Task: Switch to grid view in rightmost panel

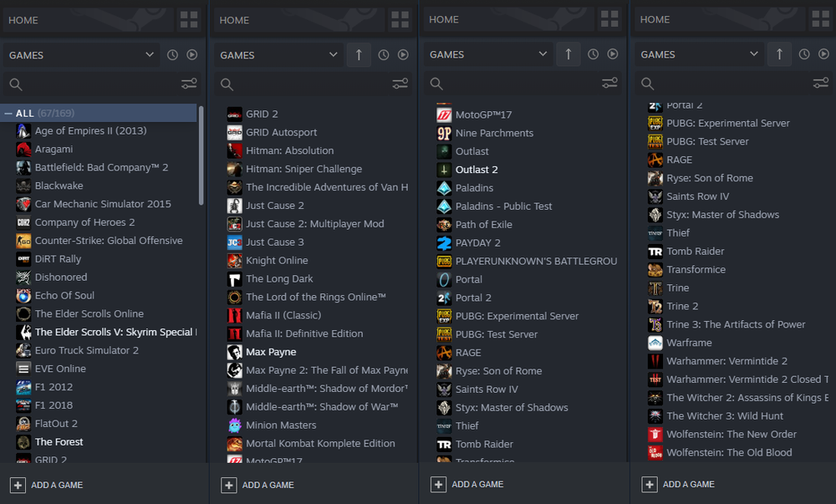Action: point(821,19)
